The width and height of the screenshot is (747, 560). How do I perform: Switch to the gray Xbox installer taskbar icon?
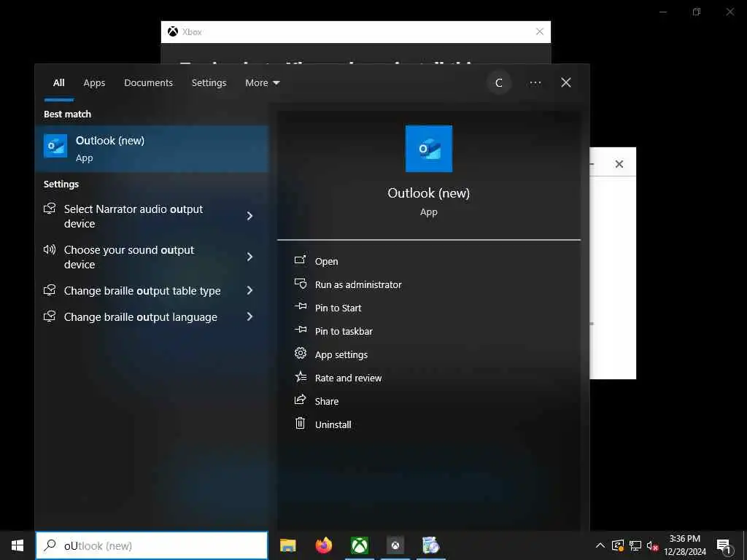[395, 545]
